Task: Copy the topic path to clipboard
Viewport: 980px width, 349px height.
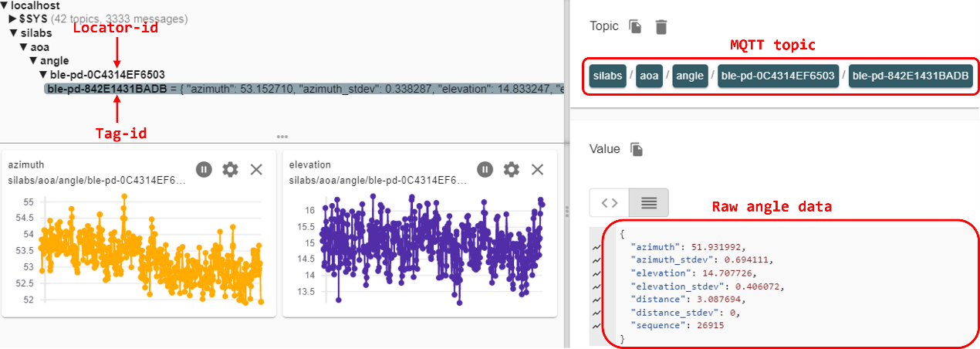Action: click(x=635, y=27)
